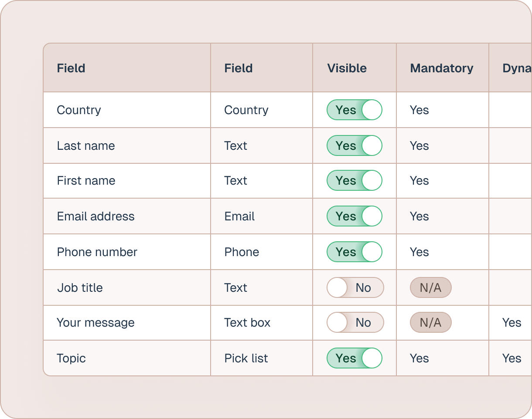The height and width of the screenshot is (419, 532).
Task: Select the partially visible Dynamic column header
Action: click(x=516, y=68)
